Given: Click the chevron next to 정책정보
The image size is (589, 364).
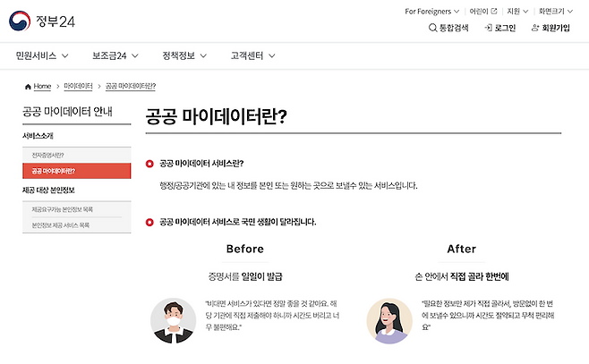Looking at the screenshot, I should point(203,56).
